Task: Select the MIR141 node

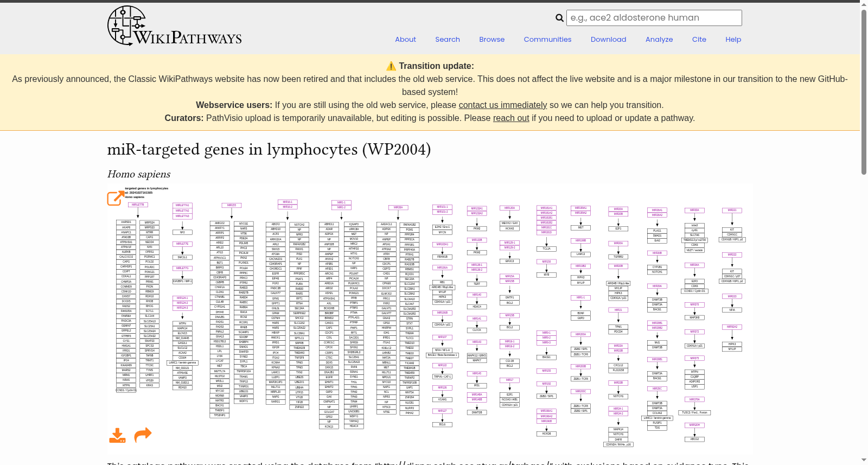Action: coord(476,319)
